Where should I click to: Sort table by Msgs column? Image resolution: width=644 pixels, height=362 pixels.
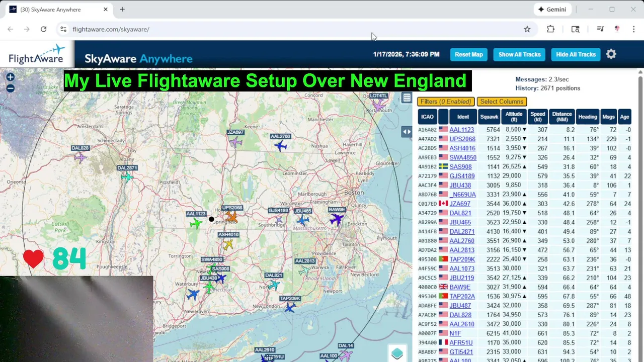[x=608, y=117]
